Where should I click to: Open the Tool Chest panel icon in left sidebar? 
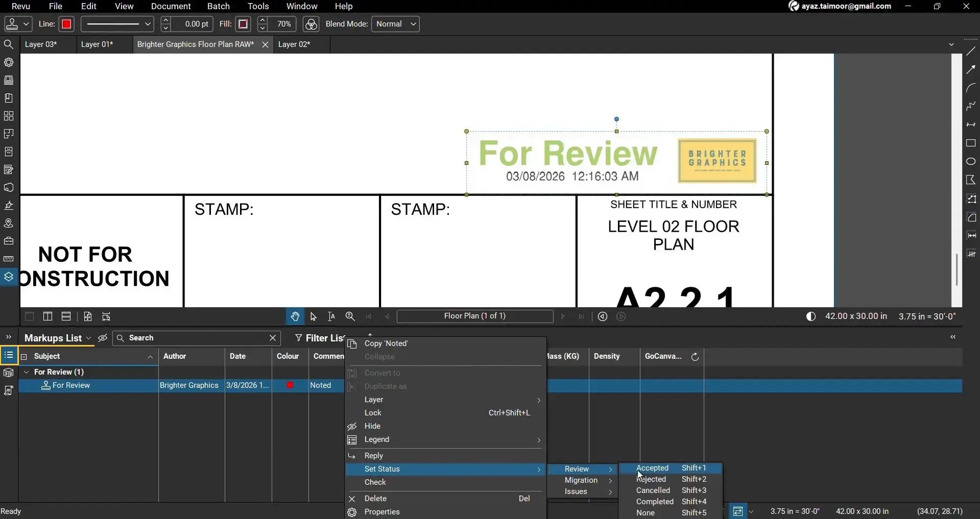tap(9, 241)
